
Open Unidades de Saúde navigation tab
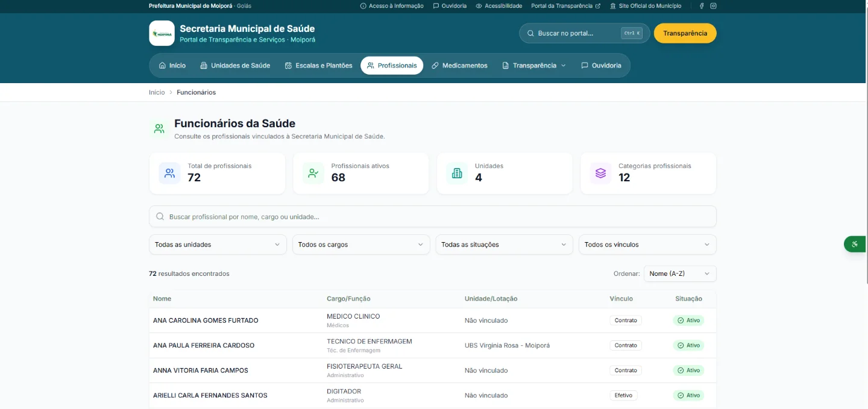(235, 66)
